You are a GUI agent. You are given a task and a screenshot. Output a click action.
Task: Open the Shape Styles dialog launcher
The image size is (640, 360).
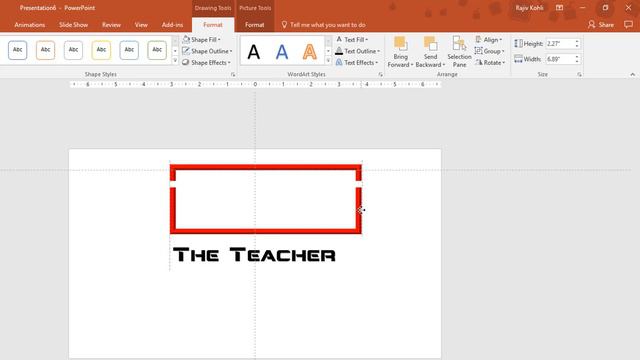[233, 74]
